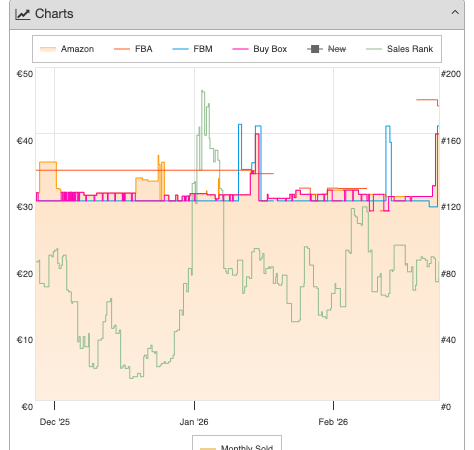Click the Amazon orange color swatch
Screen dimensions: 474x450
(48, 49)
